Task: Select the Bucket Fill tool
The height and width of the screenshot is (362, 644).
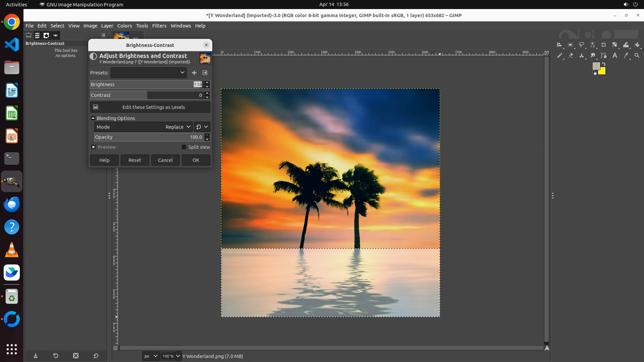Action: point(637,45)
